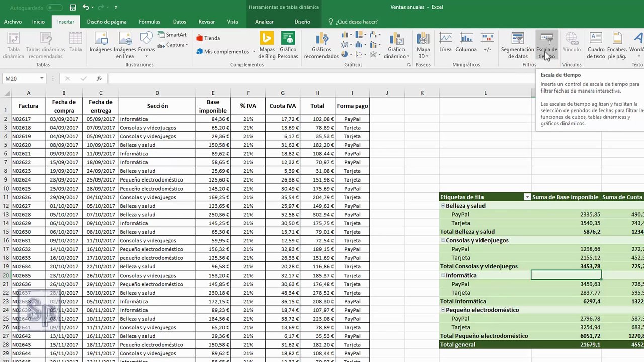Collapse the Consolas y videojuegos group

[x=443, y=240]
